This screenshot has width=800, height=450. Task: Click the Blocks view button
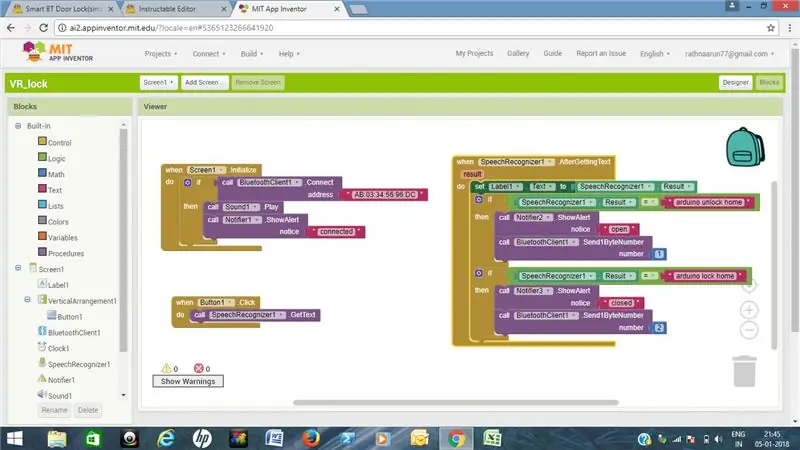pos(769,82)
